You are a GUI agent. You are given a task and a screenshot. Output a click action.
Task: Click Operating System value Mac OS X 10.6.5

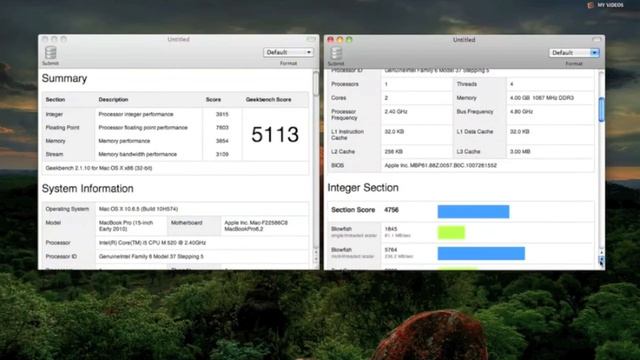point(138,209)
